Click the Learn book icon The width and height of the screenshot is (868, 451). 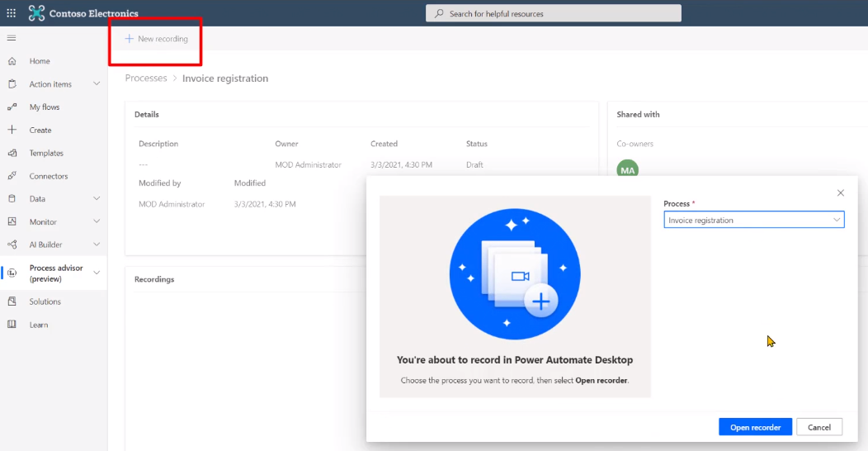pos(12,325)
